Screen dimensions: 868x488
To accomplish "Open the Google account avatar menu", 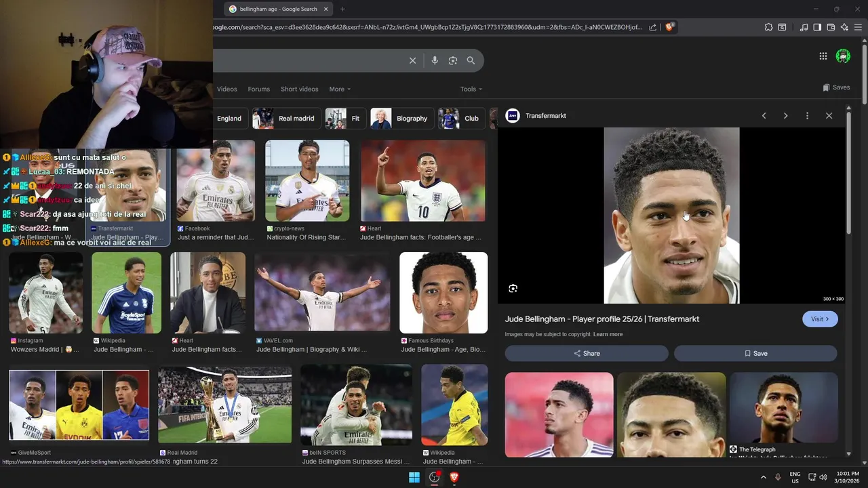I will (843, 56).
